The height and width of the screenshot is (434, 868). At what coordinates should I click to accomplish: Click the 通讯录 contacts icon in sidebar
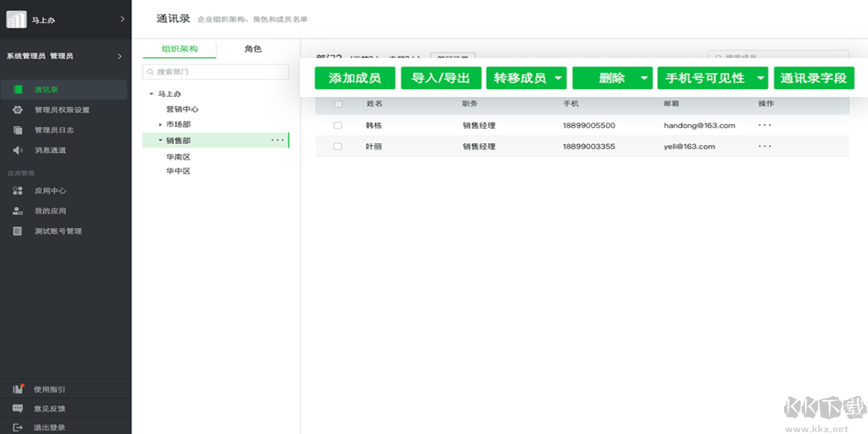tap(18, 90)
